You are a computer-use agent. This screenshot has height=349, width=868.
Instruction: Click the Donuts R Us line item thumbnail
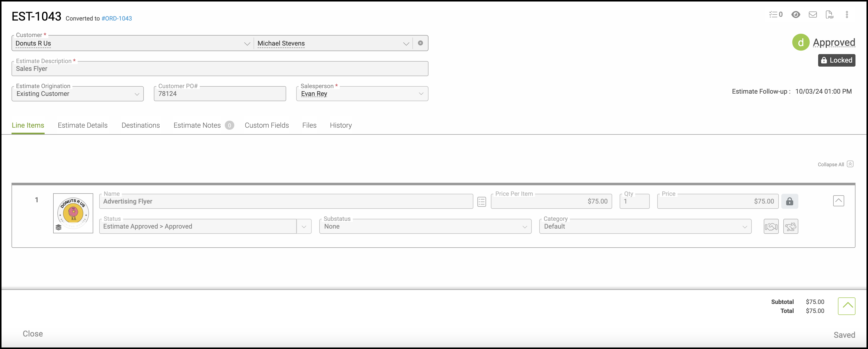point(73,213)
